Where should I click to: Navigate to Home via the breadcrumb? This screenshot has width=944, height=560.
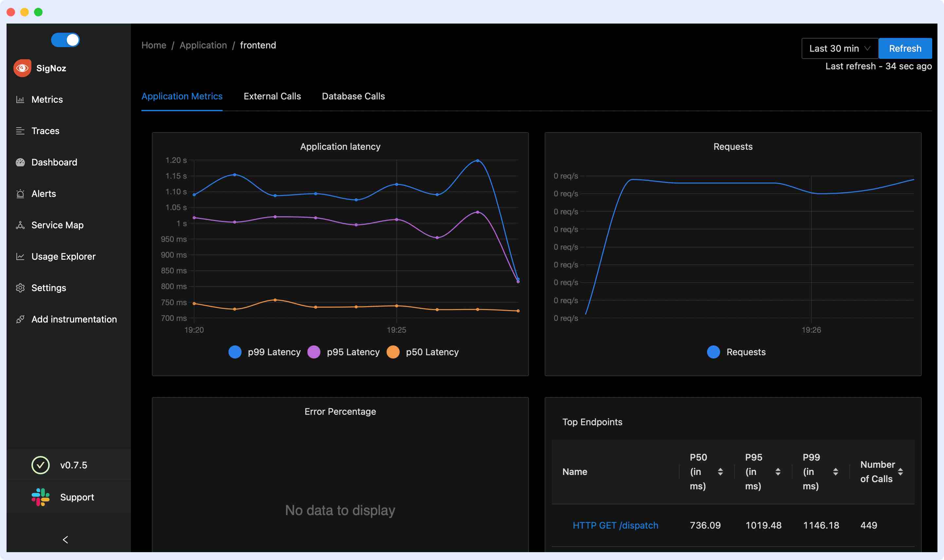153,45
